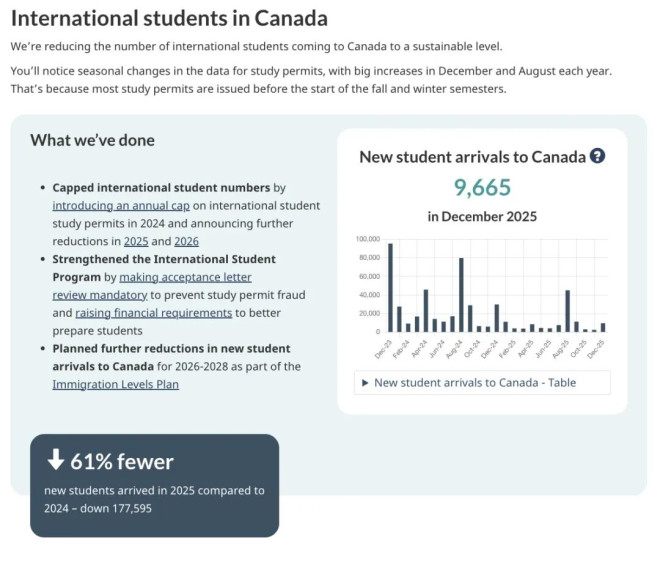
Task: Click the 'New student arrivals to Canada' chart title
Action: (472, 157)
